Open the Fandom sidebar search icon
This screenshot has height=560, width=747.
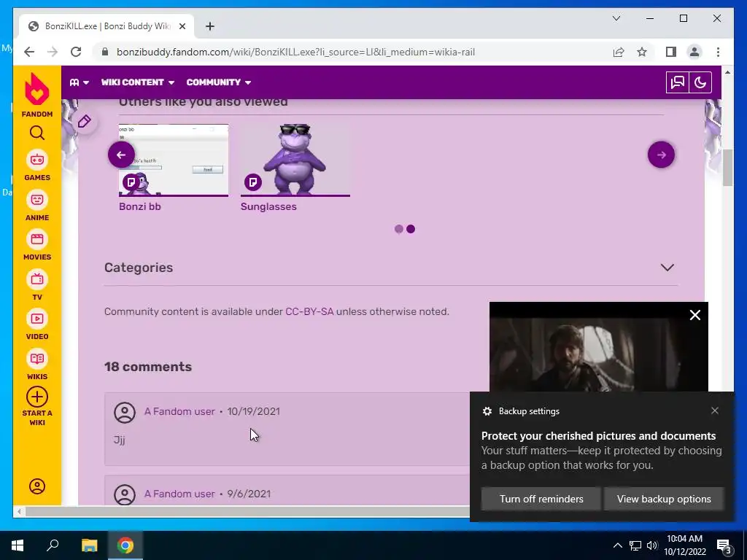(x=37, y=133)
